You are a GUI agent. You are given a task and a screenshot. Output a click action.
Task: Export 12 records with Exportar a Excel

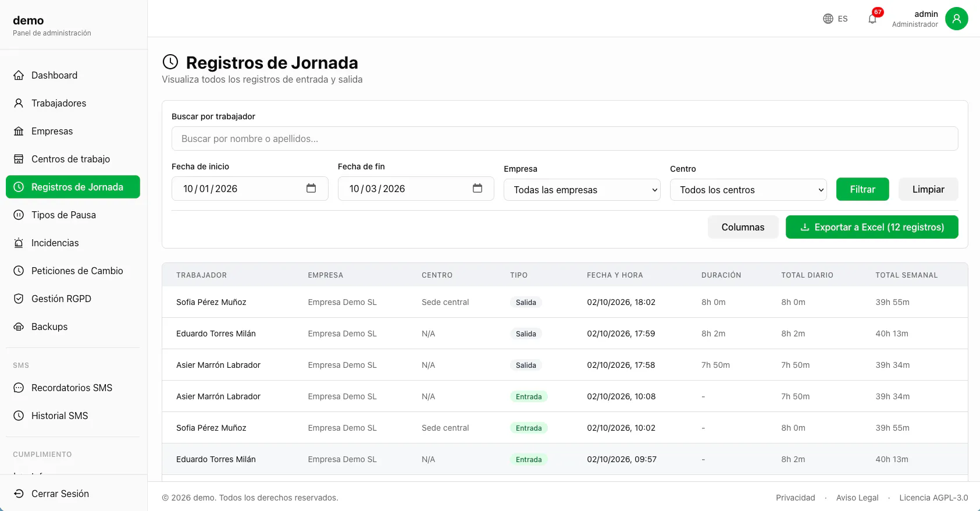pyautogui.click(x=872, y=227)
